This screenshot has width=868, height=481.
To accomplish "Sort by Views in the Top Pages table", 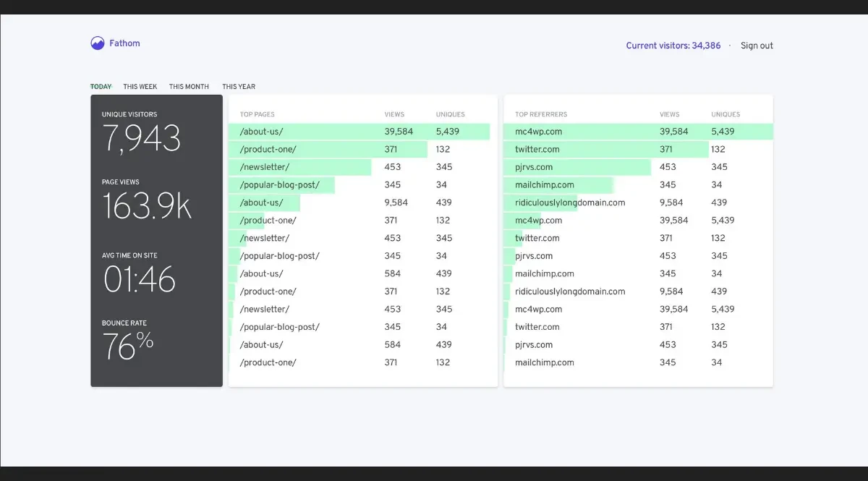I will click(x=394, y=114).
